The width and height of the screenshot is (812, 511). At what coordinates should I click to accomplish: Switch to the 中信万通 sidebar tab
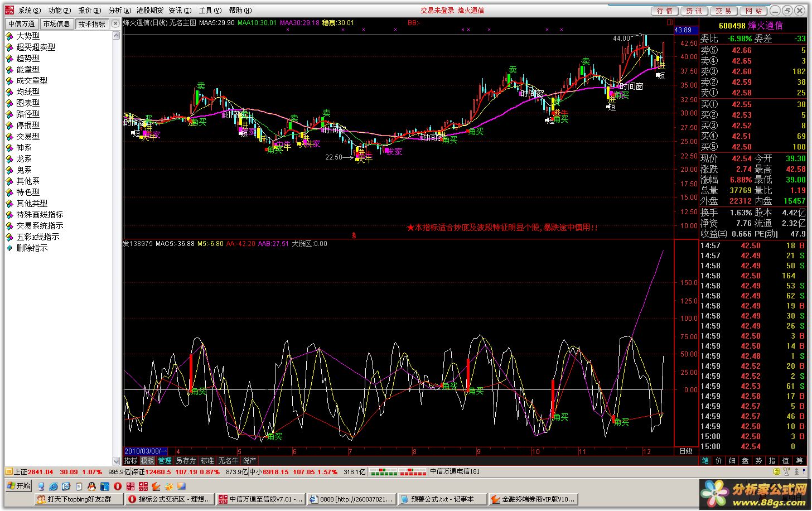pyautogui.click(x=22, y=24)
